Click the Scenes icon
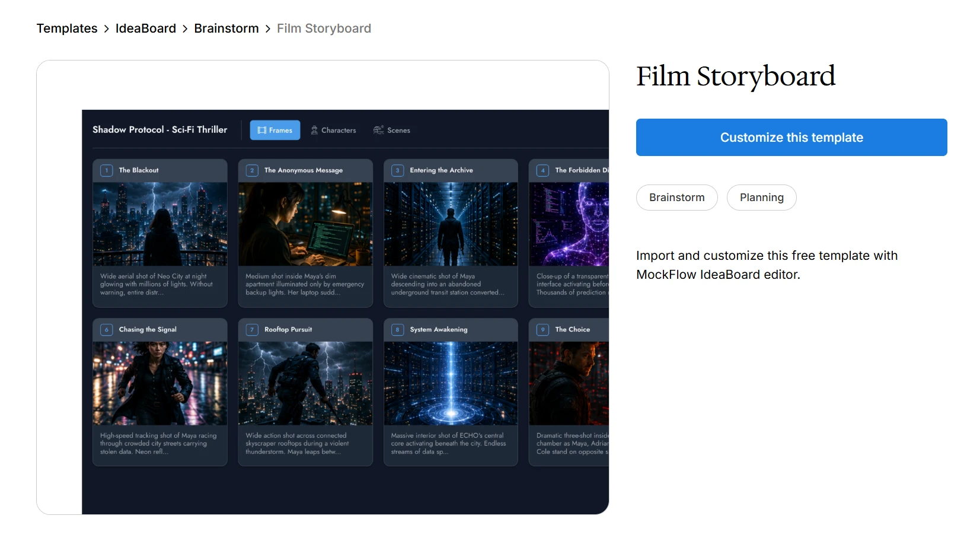980x541 pixels. coord(378,130)
